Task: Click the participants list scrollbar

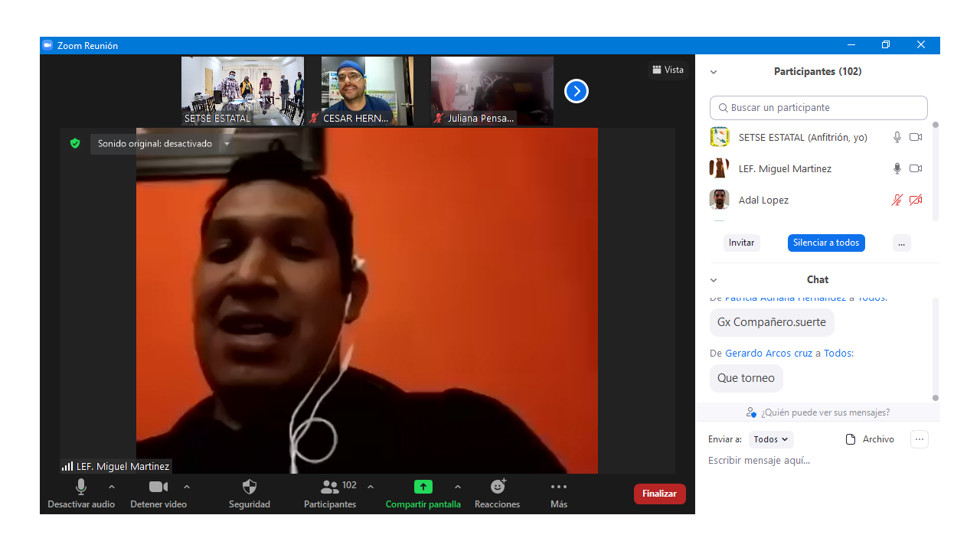Action: (x=936, y=171)
